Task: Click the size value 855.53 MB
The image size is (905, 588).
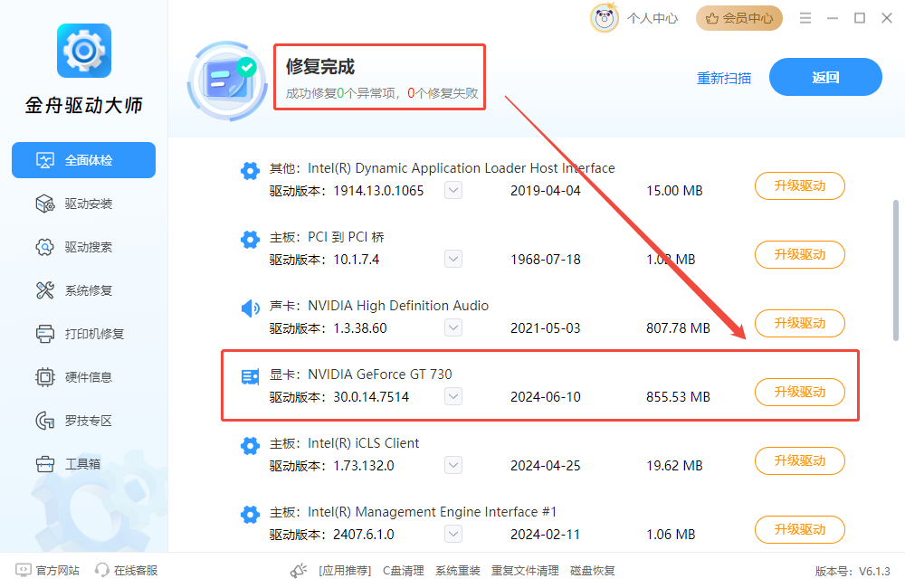Action: [x=678, y=397]
